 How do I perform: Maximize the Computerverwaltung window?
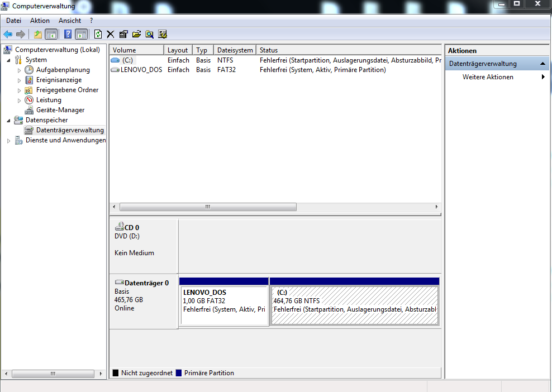click(x=517, y=4)
